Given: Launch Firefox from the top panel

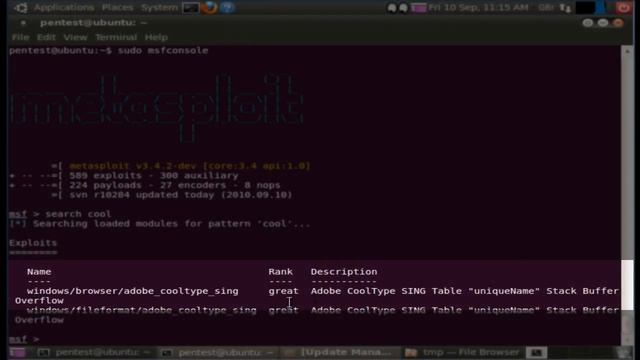Looking at the screenshot, I should [209, 7].
